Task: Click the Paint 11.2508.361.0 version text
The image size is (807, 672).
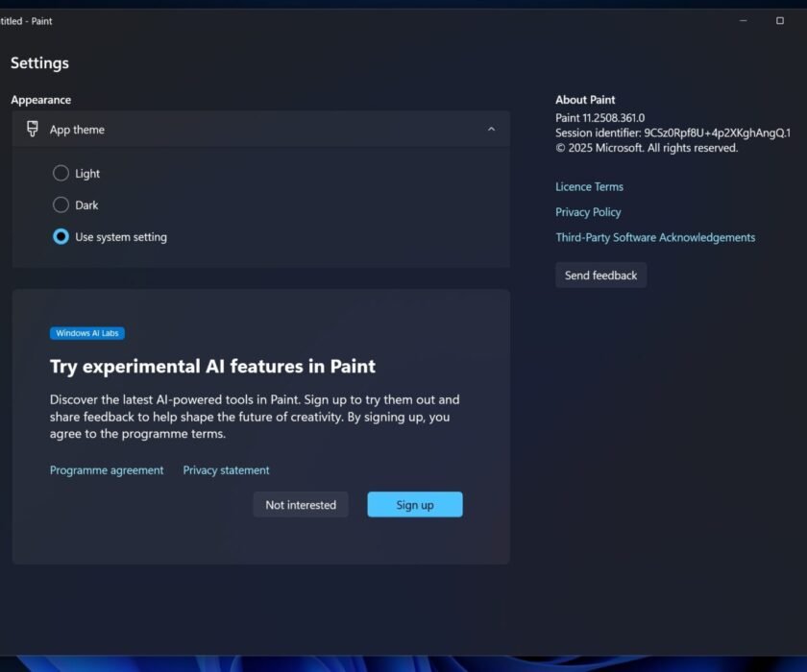Action: point(599,118)
